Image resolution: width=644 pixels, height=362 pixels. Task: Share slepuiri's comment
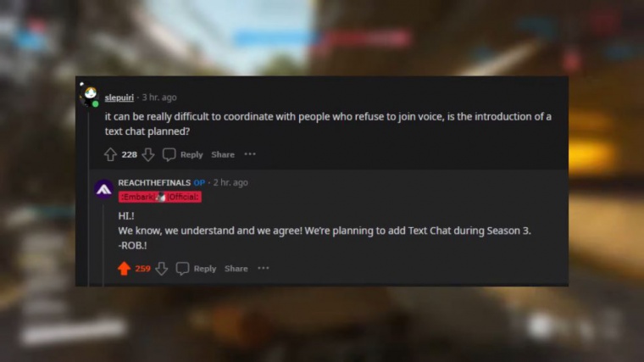(x=223, y=154)
